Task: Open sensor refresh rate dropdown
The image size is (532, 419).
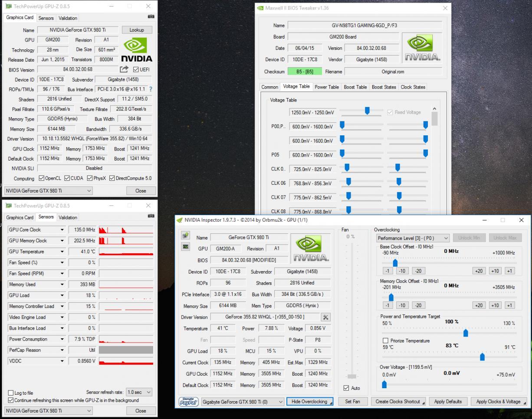Action: click(139, 392)
